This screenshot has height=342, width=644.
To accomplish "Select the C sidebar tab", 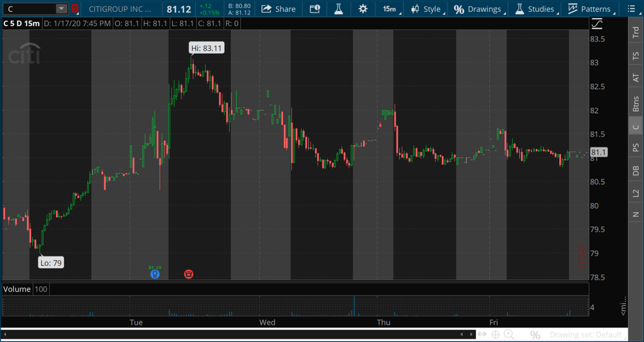I will coord(635,127).
